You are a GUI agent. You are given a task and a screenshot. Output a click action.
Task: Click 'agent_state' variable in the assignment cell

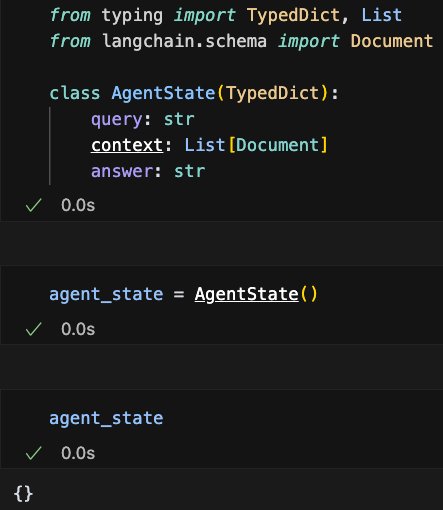click(x=106, y=295)
